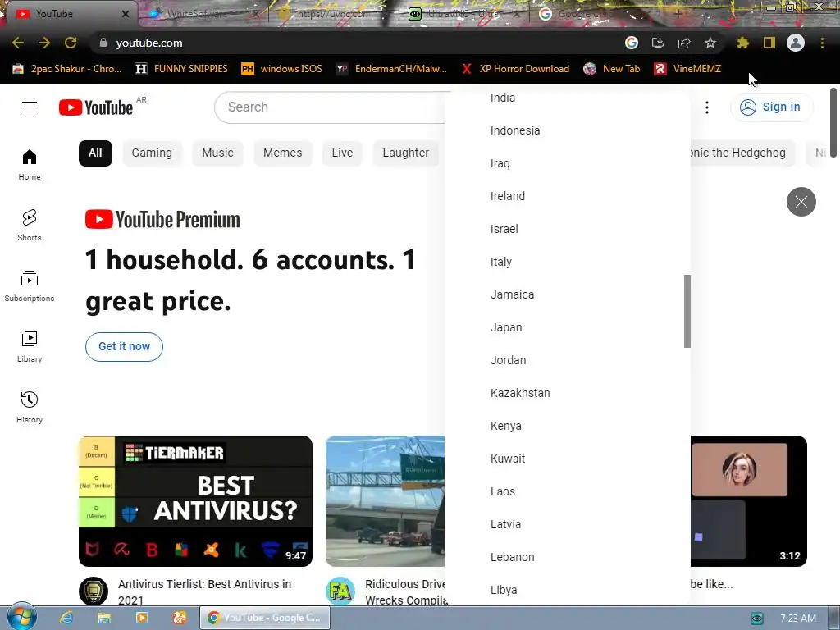Select the Gaming filter chip
Viewport: 840px width, 630px height.
[x=152, y=153]
